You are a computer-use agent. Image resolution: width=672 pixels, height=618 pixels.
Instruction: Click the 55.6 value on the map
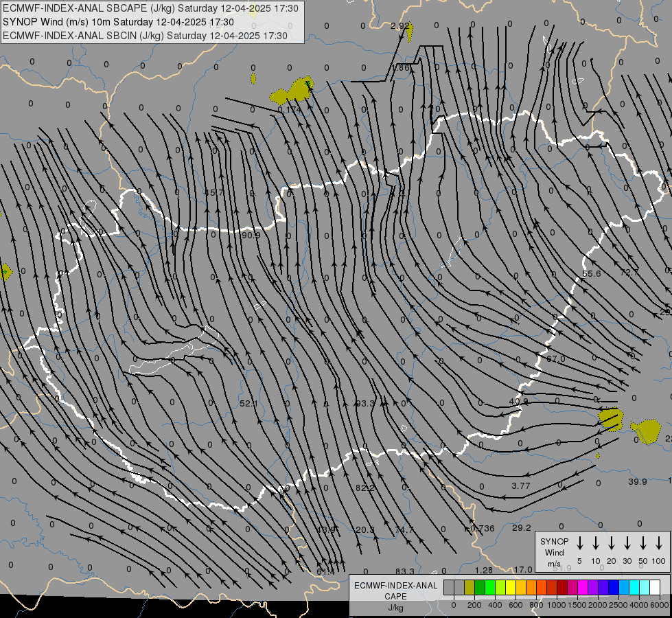592,273
